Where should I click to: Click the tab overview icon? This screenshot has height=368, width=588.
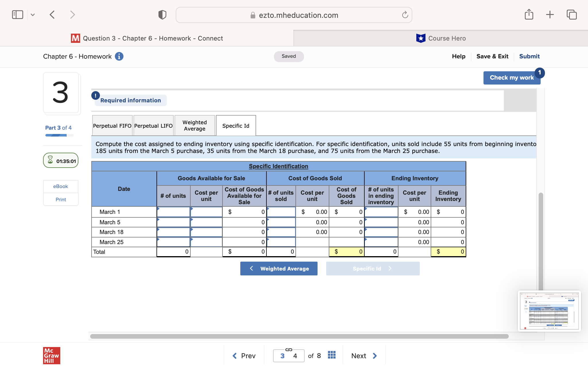(x=571, y=14)
